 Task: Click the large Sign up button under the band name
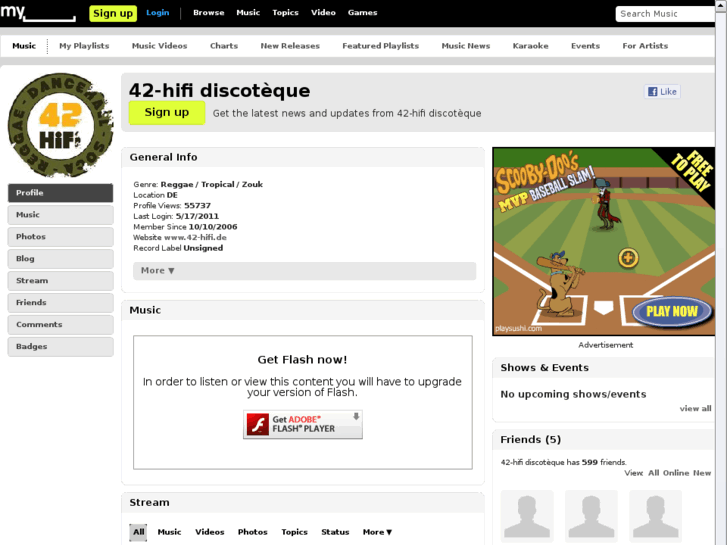[x=167, y=113]
